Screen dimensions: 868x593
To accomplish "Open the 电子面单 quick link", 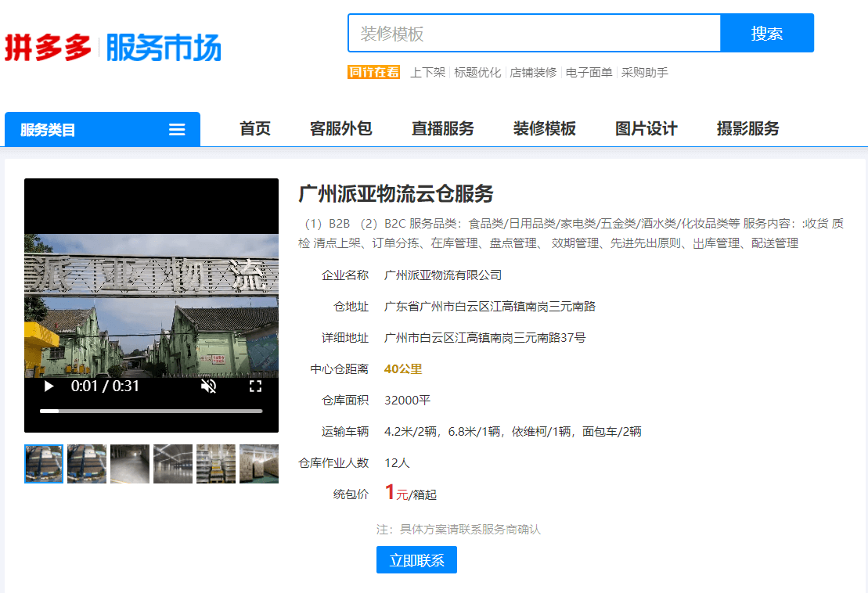I will (x=589, y=73).
